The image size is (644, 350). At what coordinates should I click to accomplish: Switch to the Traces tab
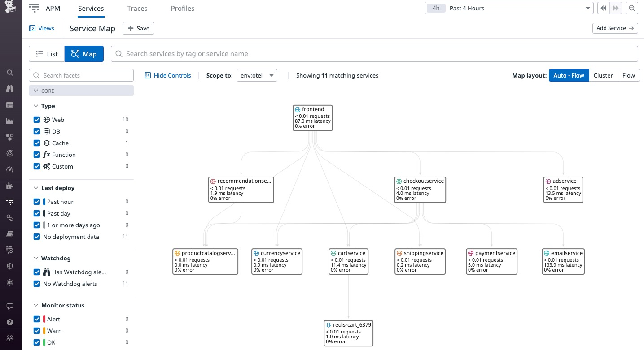tap(137, 8)
